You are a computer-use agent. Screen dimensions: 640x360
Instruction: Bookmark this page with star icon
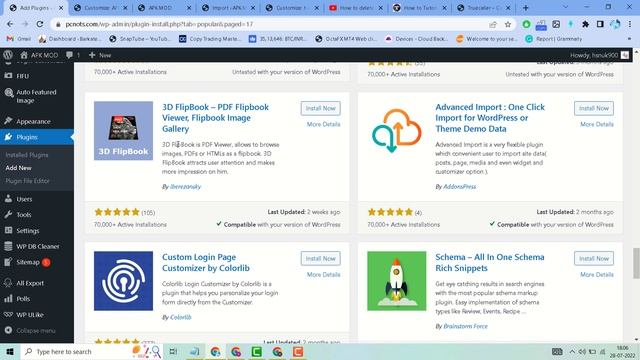click(x=508, y=24)
